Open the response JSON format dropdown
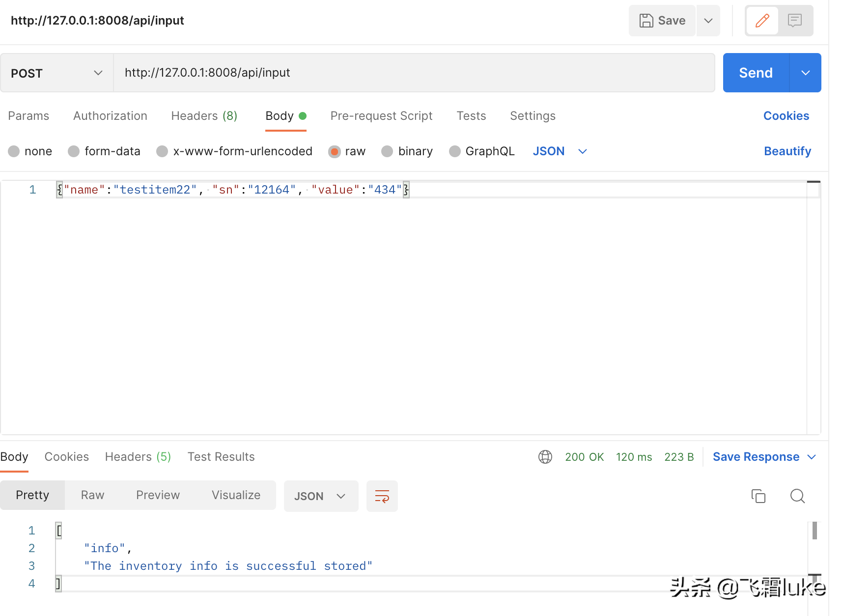Viewport: 843px width, 616px height. pos(321,496)
